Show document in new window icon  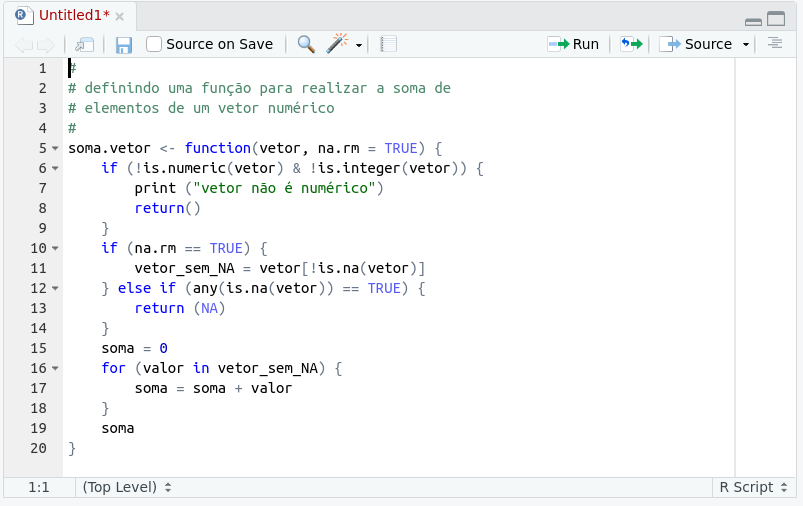84,45
